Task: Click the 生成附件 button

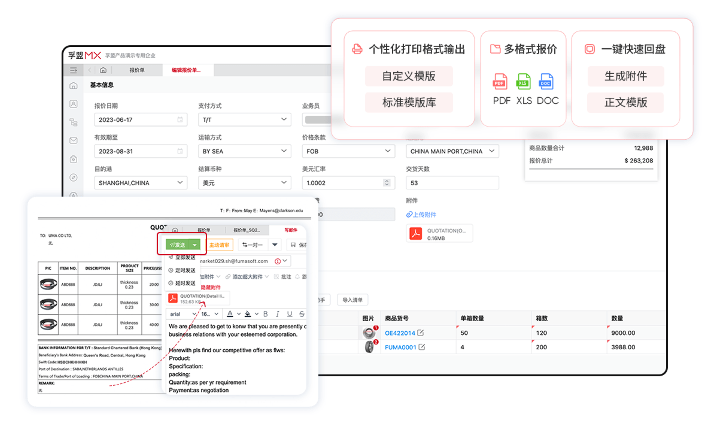Action: point(632,76)
